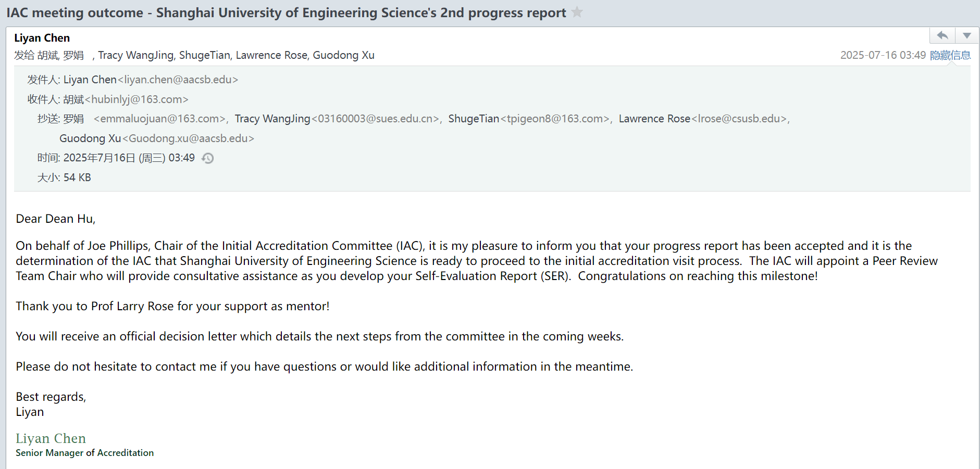Viewport: 980px width, 469px height.
Task: Click Tracy WangJing's sues.edu.cn address
Action: [x=375, y=119]
